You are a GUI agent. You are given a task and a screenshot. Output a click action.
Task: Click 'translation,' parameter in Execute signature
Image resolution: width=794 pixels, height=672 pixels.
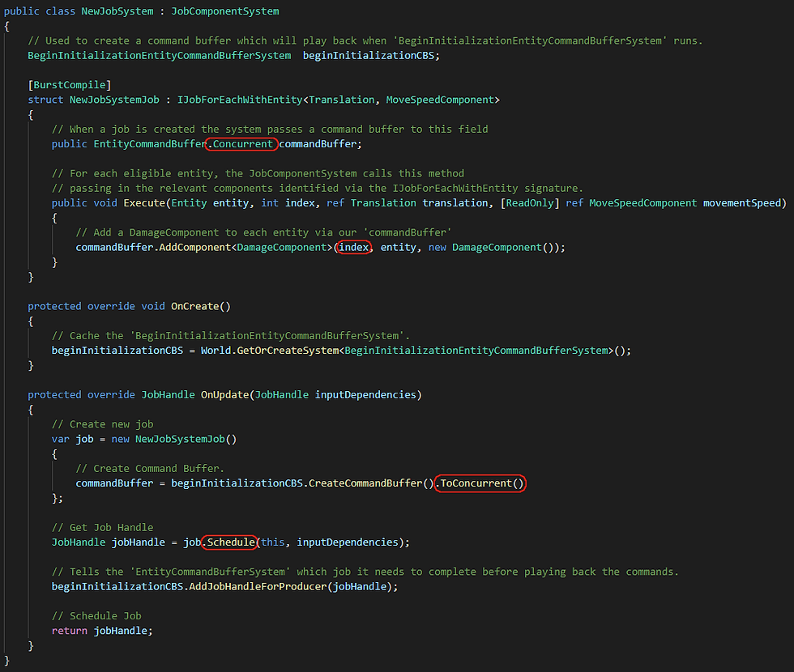[x=459, y=203]
